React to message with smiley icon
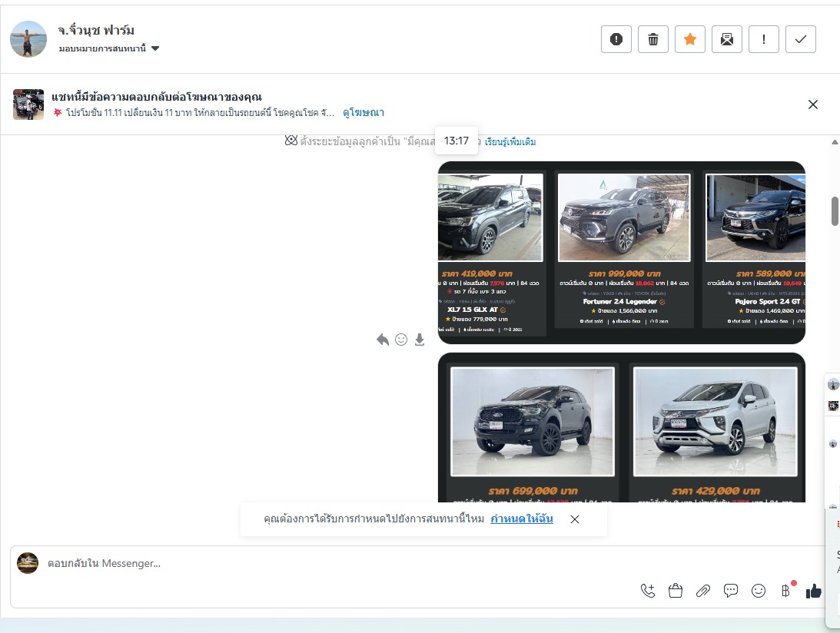 click(401, 340)
